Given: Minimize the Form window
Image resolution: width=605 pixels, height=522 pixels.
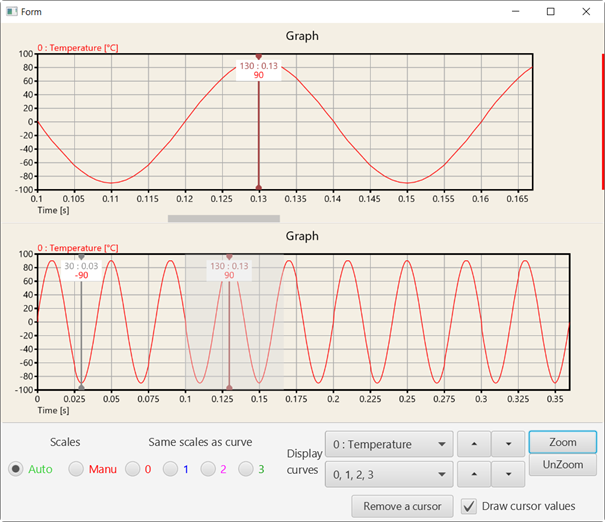Looking at the screenshot, I should tap(515, 12).
